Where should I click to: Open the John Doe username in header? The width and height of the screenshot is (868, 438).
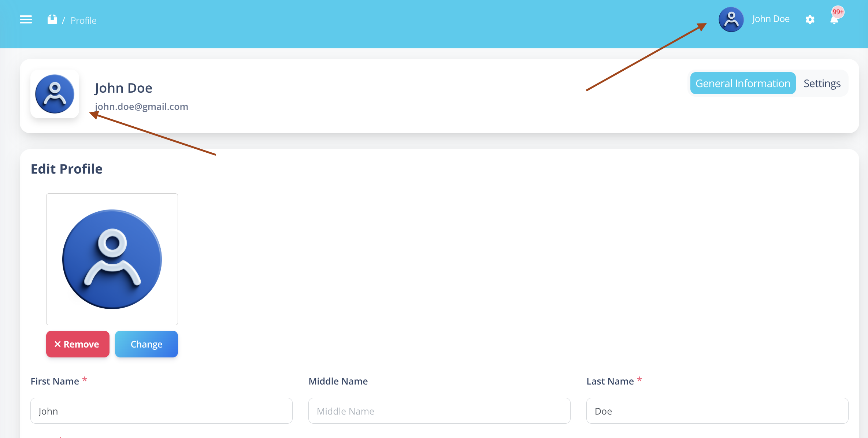(x=771, y=19)
